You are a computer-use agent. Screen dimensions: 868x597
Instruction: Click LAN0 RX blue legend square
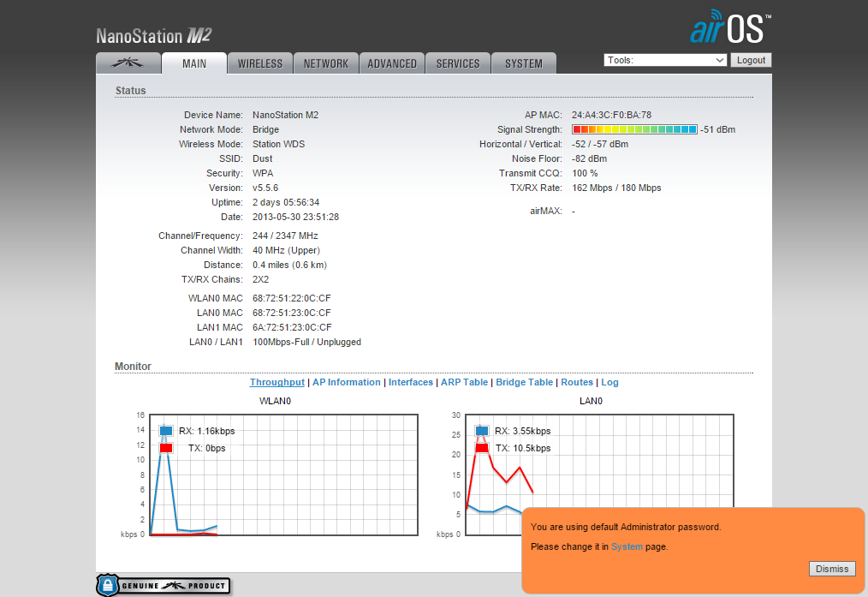tap(482, 431)
